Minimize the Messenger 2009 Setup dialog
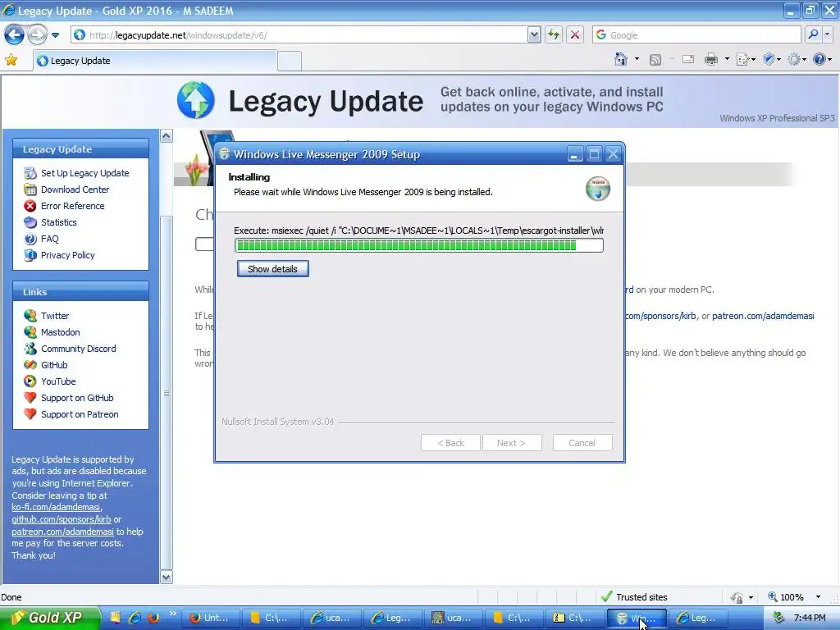This screenshot has width=840, height=630. pos(573,155)
